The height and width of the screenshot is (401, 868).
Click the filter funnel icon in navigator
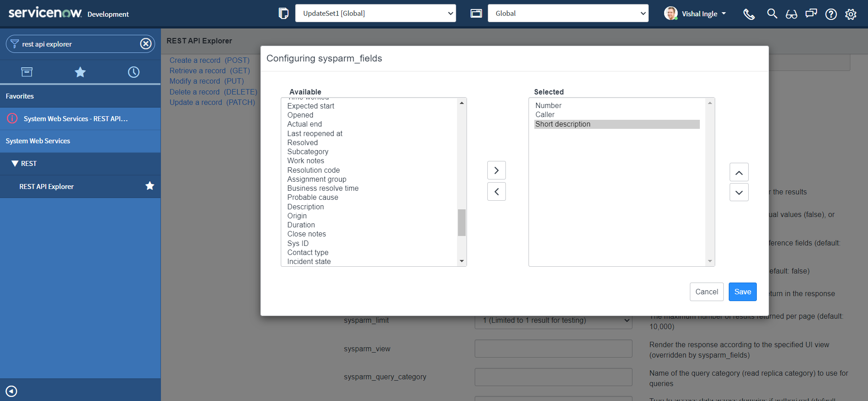[x=14, y=44]
